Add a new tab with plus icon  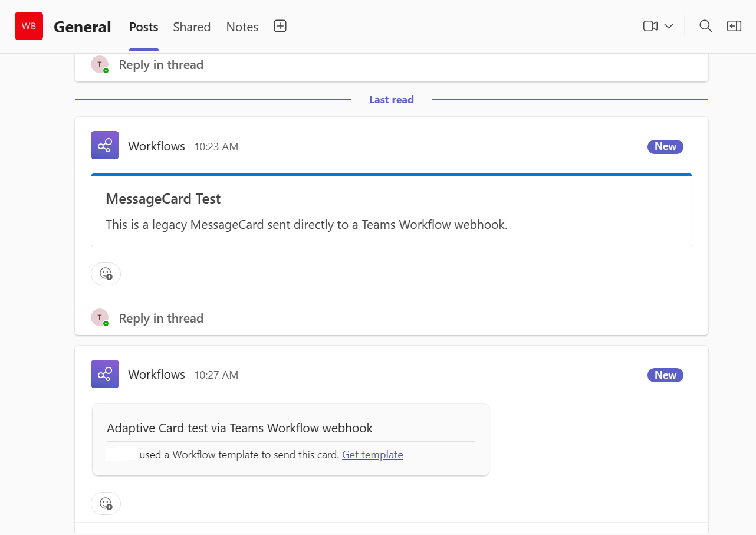pyautogui.click(x=280, y=26)
